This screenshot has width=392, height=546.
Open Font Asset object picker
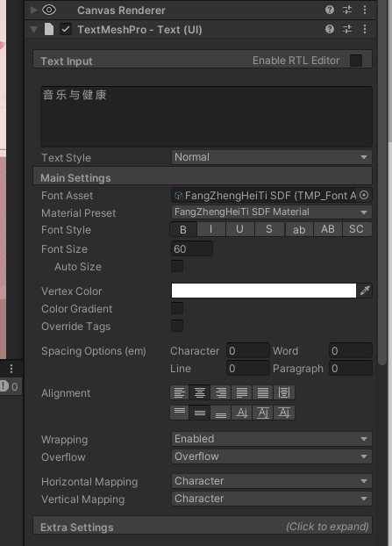(x=364, y=196)
